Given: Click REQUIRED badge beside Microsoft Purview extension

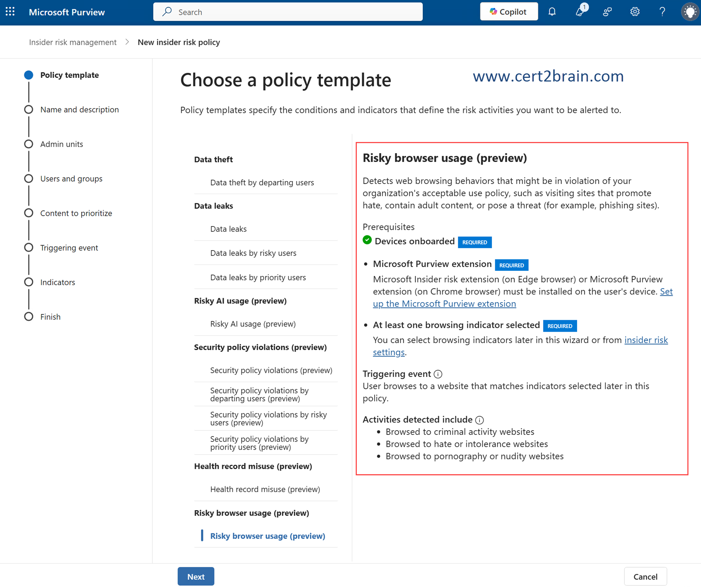Looking at the screenshot, I should (512, 265).
